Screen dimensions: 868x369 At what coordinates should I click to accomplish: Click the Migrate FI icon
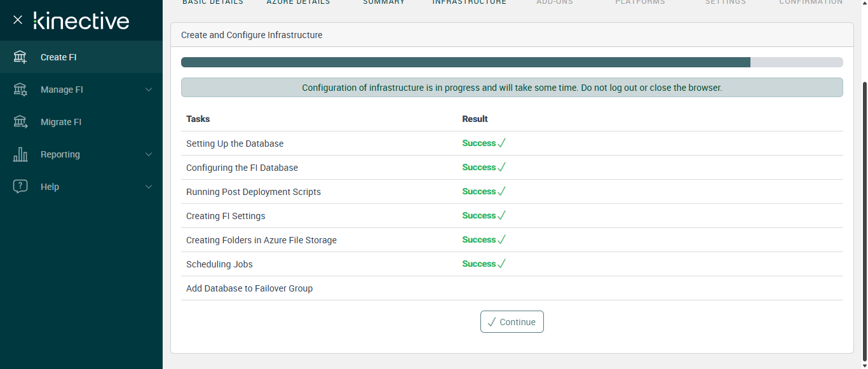[x=20, y=122]
